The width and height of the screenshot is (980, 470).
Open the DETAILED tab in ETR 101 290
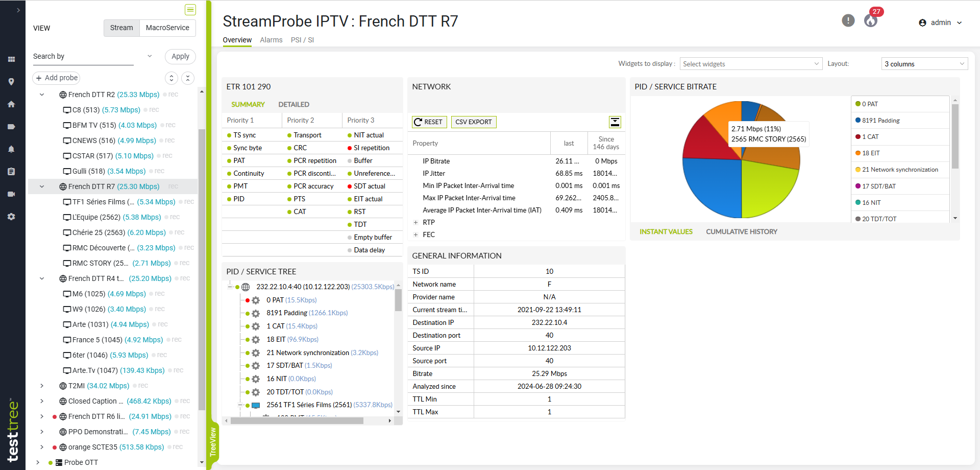[294, 104]
